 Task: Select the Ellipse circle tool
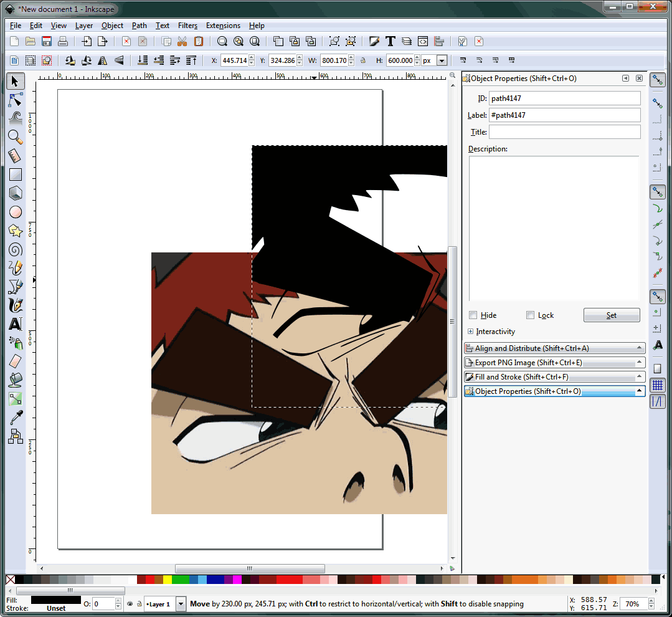point(15,213)
